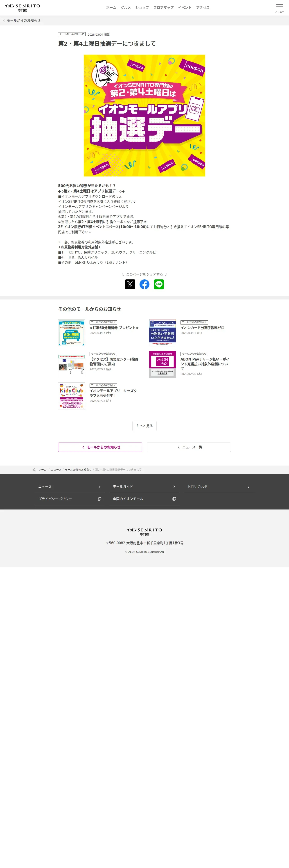Image resolution: width=289 pixels, height=868 pixels.
Task: Click the ニュース一覧 button
Action: click(189, 447)
